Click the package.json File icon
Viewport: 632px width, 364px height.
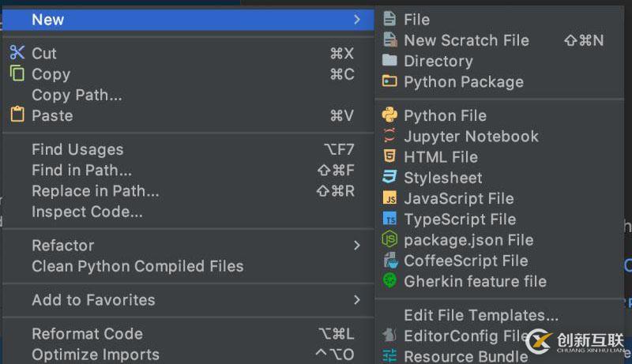(x=389, y=239)
